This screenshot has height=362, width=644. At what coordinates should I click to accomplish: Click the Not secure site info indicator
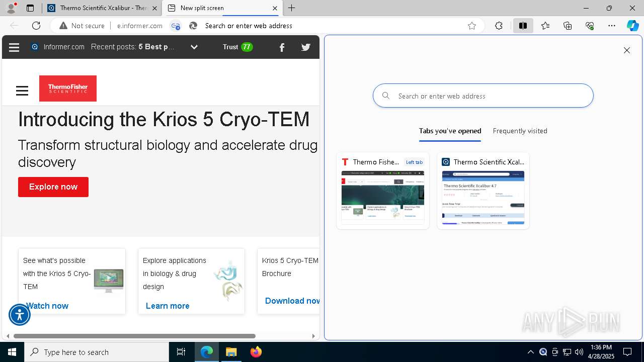point(82,26)
